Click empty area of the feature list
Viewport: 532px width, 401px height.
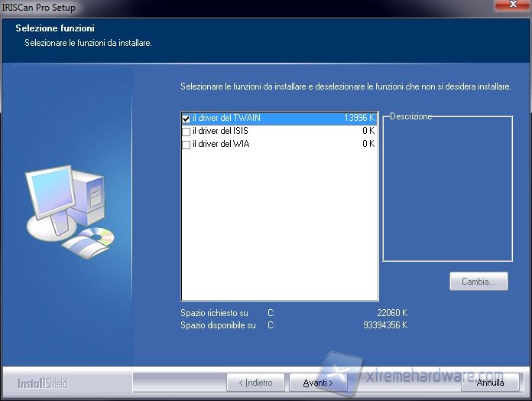coord(279,230)
